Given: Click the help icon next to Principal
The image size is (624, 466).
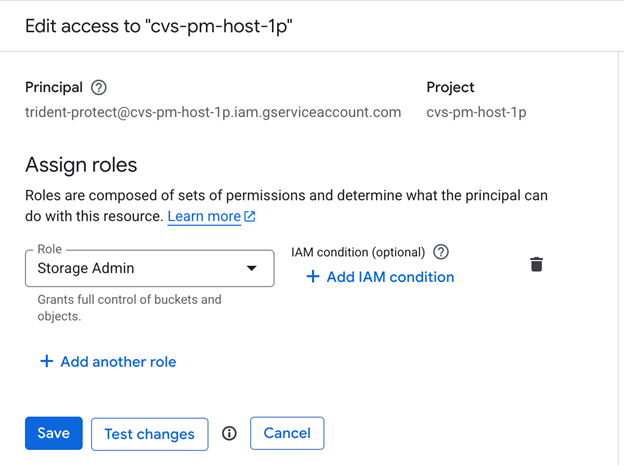Looking at the screenshot, I should tap(98, 87).
